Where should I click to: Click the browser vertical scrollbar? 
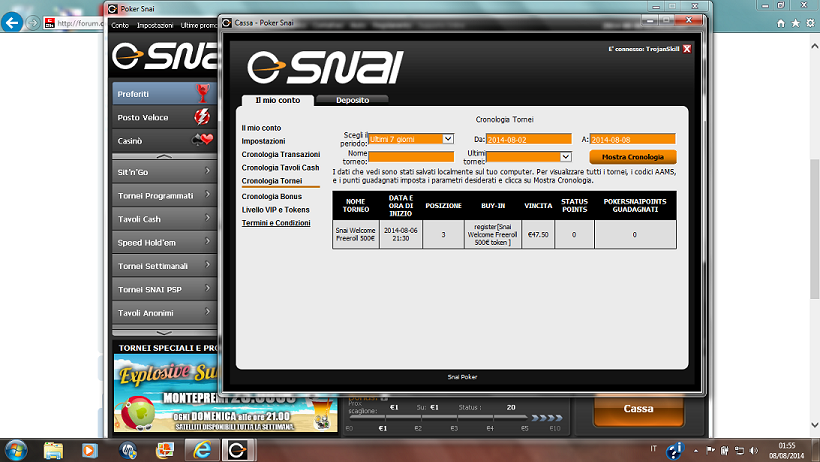[814, 228]
